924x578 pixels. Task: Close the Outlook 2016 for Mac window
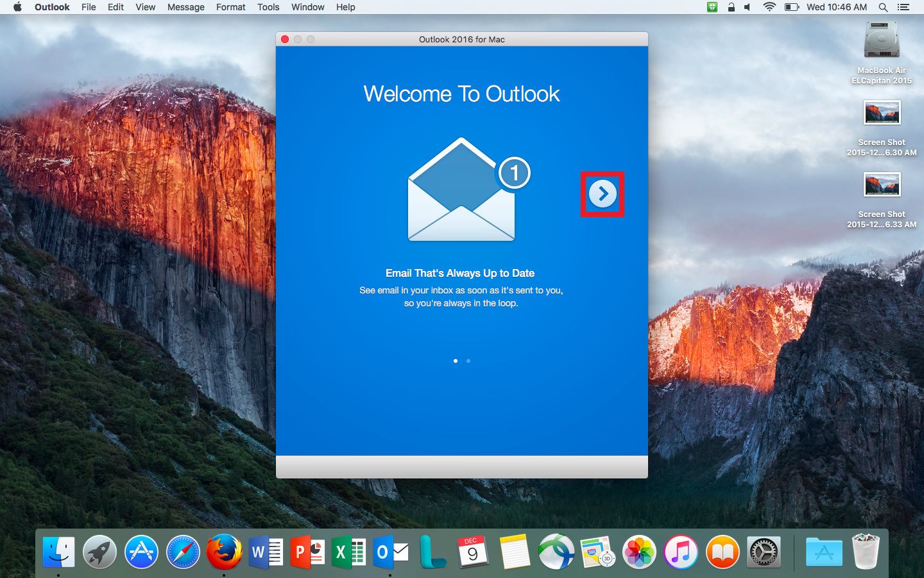pos(285,39)
